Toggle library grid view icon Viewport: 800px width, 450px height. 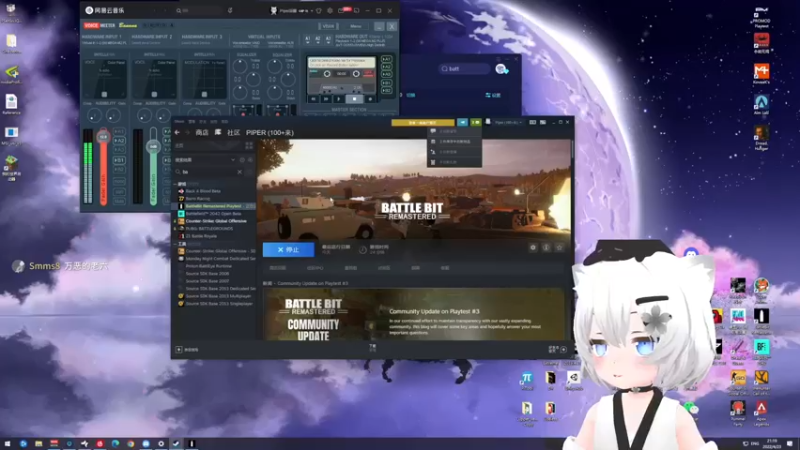(248, 145)
